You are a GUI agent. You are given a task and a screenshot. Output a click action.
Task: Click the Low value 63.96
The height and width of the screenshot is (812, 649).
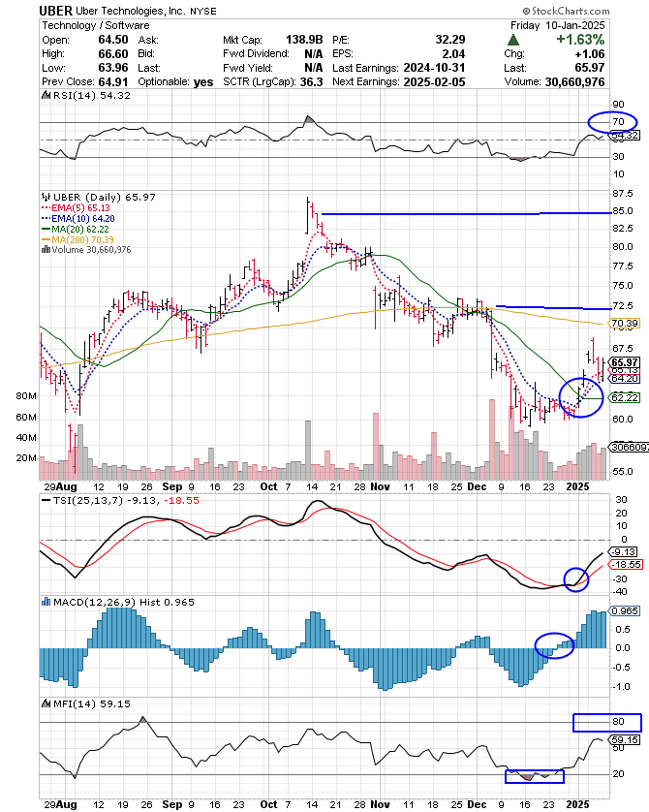tap(112, 68)
